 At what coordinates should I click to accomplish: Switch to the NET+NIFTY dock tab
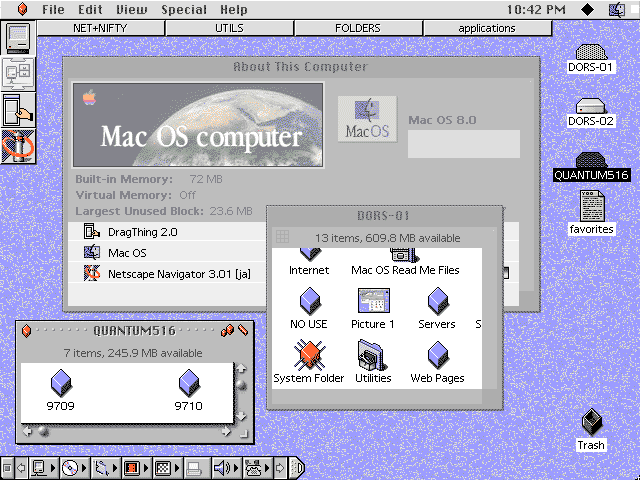coord(100,28)
